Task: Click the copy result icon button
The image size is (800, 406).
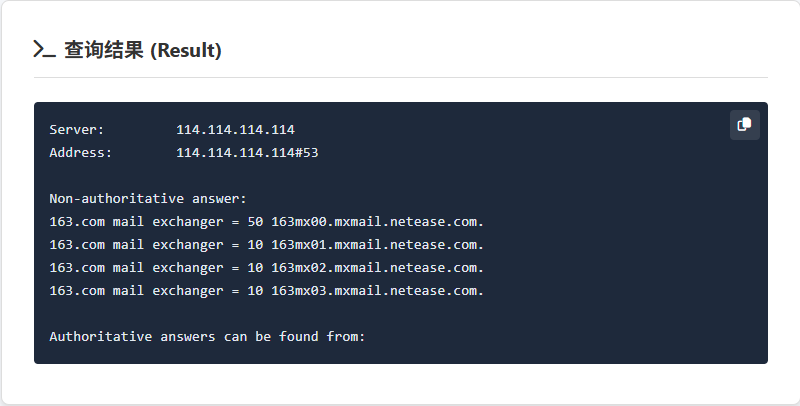Action: point(744,125)
